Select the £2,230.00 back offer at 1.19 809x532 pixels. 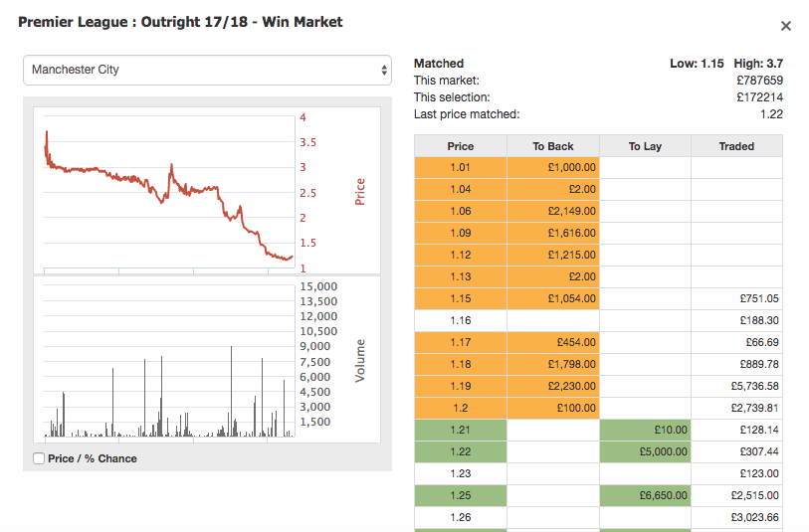(553, 386)
